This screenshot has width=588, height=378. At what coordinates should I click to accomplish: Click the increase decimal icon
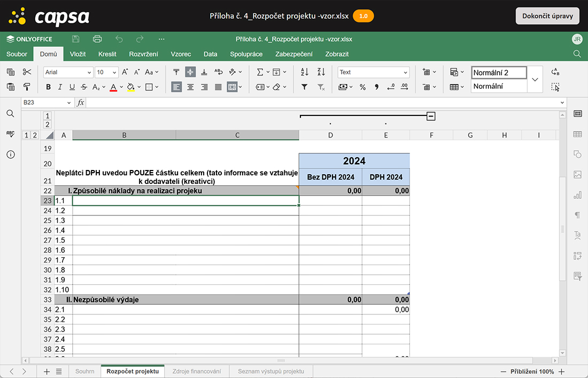(404, 87)
